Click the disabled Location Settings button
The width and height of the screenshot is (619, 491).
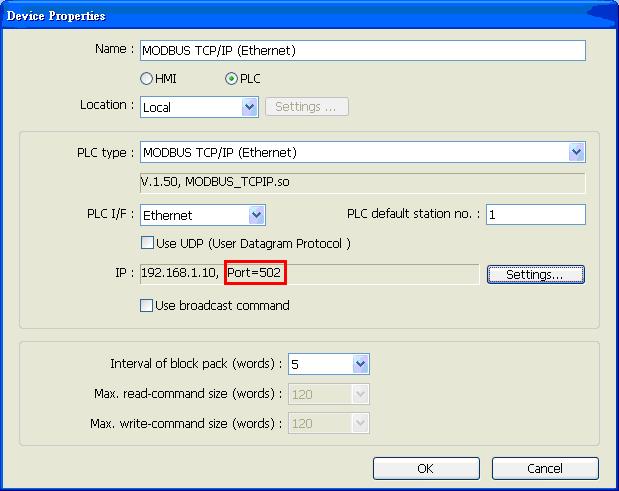coord(307,107)
